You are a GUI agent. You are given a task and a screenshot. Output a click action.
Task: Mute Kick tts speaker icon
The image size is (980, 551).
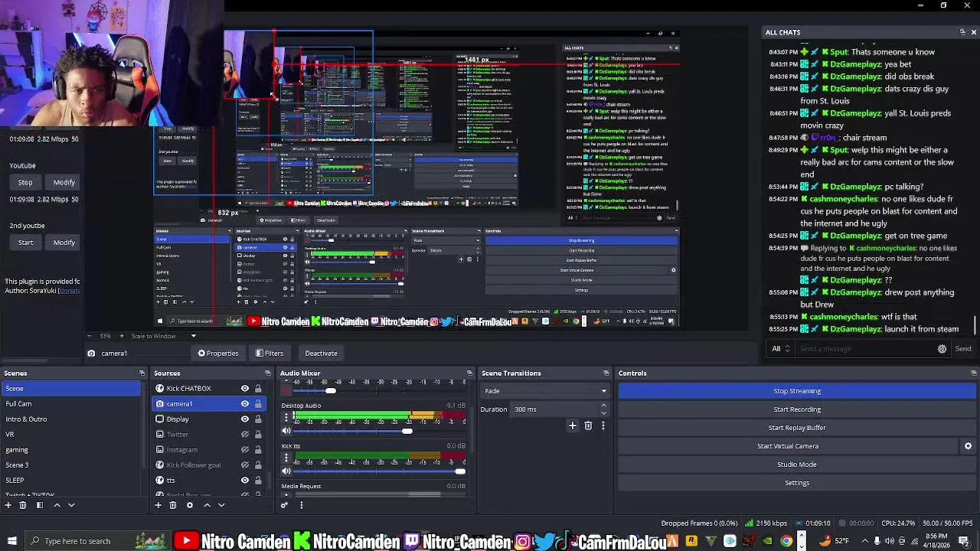pos(286,471)
